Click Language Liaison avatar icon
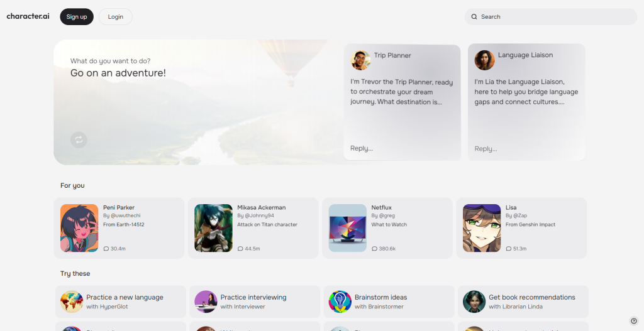 [x=484, y=60]
